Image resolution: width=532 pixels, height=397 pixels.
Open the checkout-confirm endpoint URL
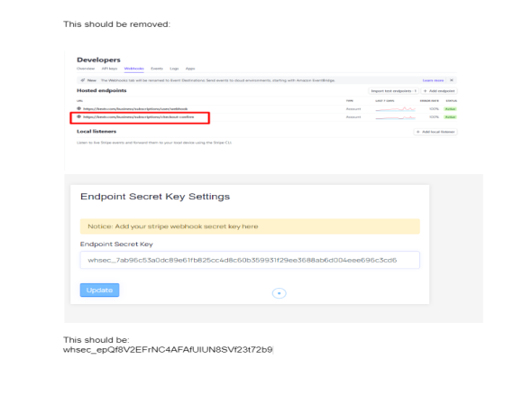(x=139, y=116)
